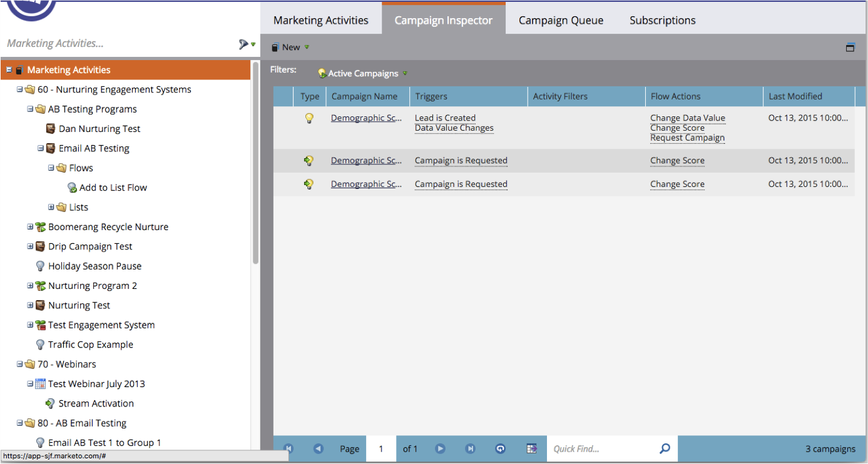Open the first Demographic Sc... campaign link
The width and height of the screenshot is (868, 464).
(x=366, y=118)
